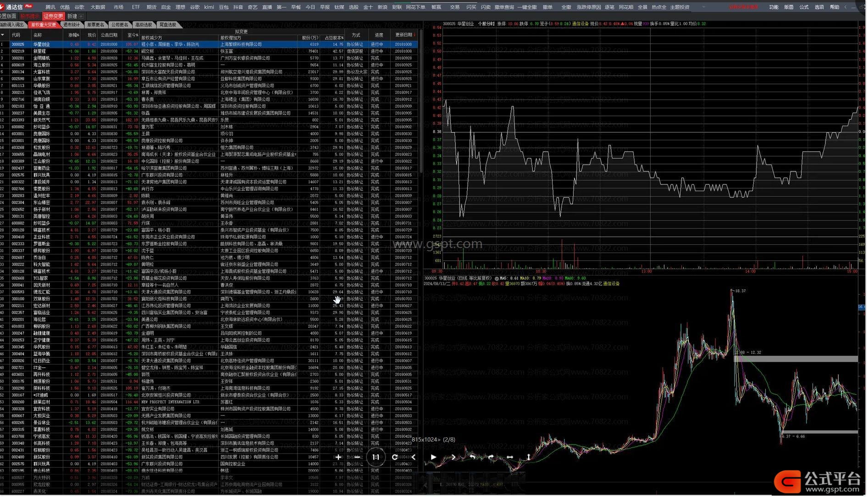Click the 新浪 shortcut in menu bar
Image resolution: width=868 pixels, height=497 pixels.
[x=382, y=7]
